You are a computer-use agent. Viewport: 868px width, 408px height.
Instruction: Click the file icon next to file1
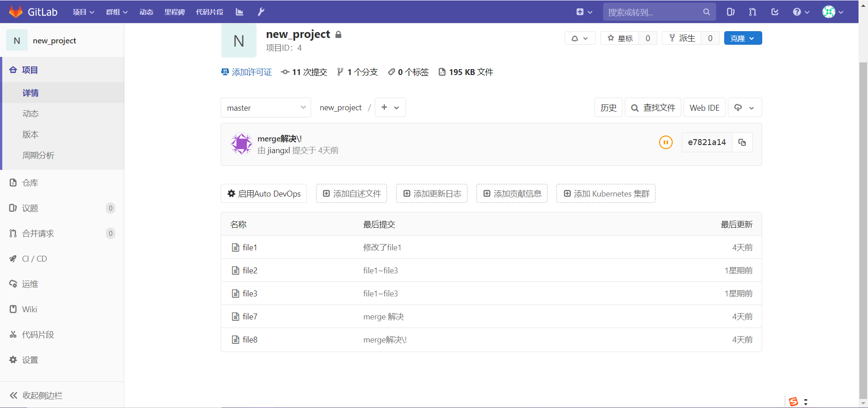click(x=236, y=248)
